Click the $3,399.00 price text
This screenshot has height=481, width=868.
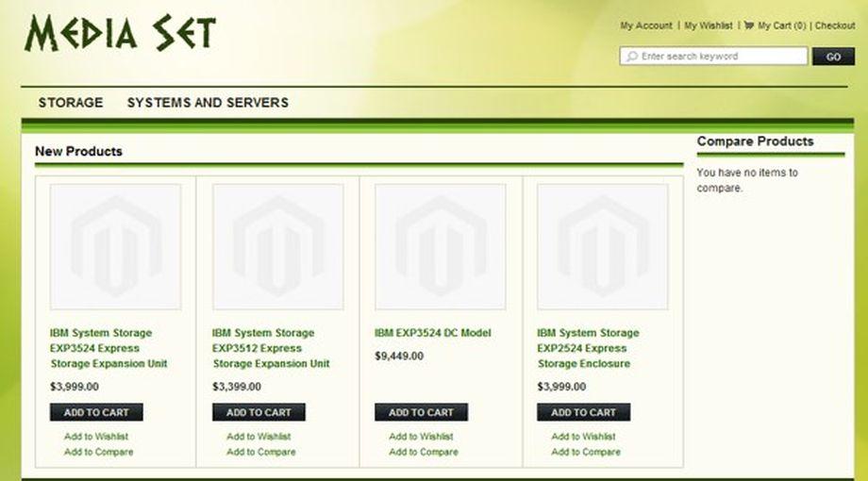click(x=237, y=387)
